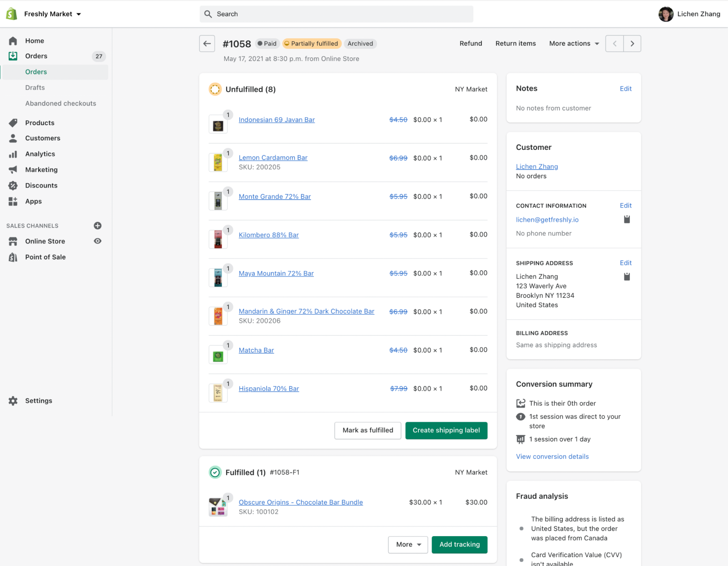The width and height of the screenshot is (728, 566).
Task: Copy shipping address with clipboard icon
Action: 627,276
